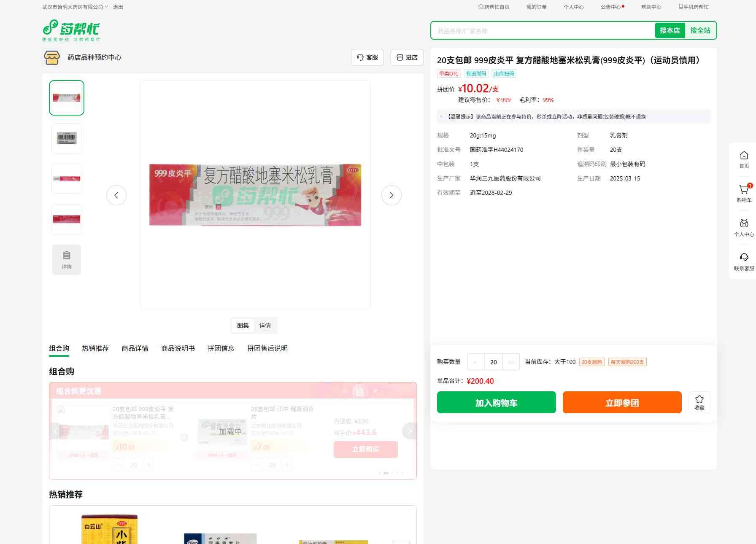This screenshot has height=544, width=756.
Task: Decrease purchase quantity with minus button
Action: coord(476,362)
